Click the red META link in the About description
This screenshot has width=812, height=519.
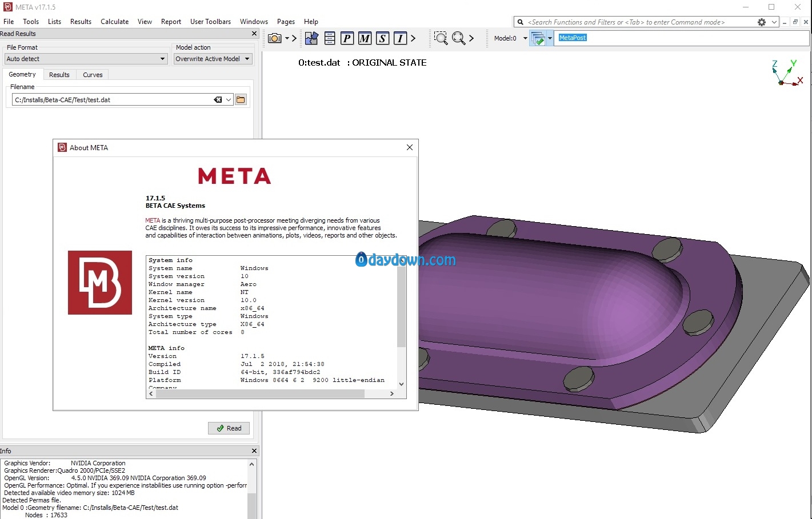pos(153,220)
